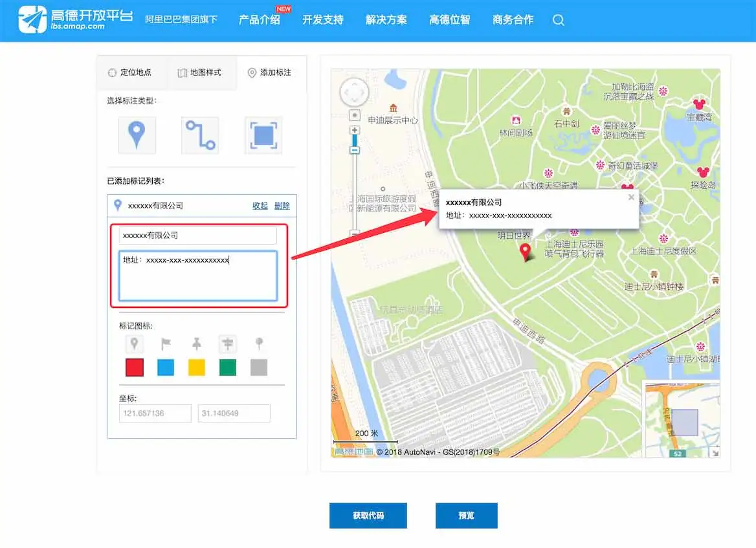Viewport: 756px width, 548px height.
Task: Click the longitude coordinate input field
Action: tap(155, 413)
